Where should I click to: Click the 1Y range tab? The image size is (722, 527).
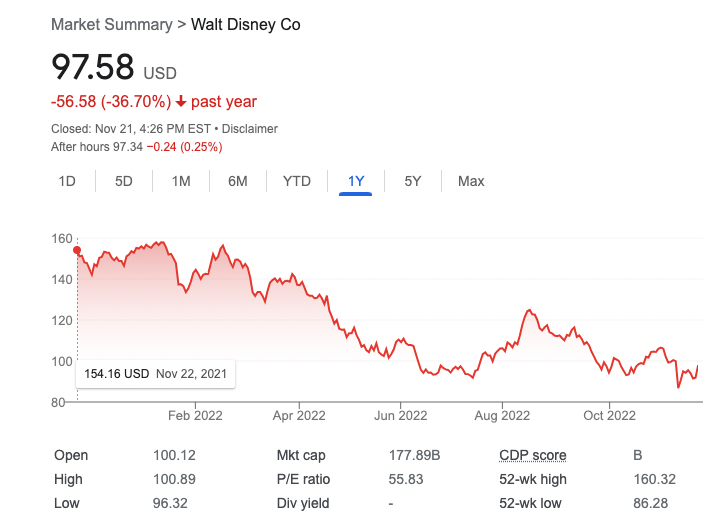(x=356, y=181)
